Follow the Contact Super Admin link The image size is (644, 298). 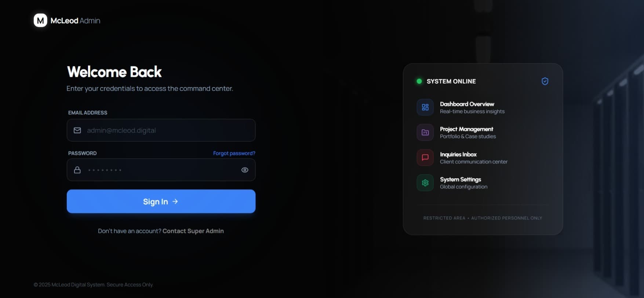coord(193,231)
